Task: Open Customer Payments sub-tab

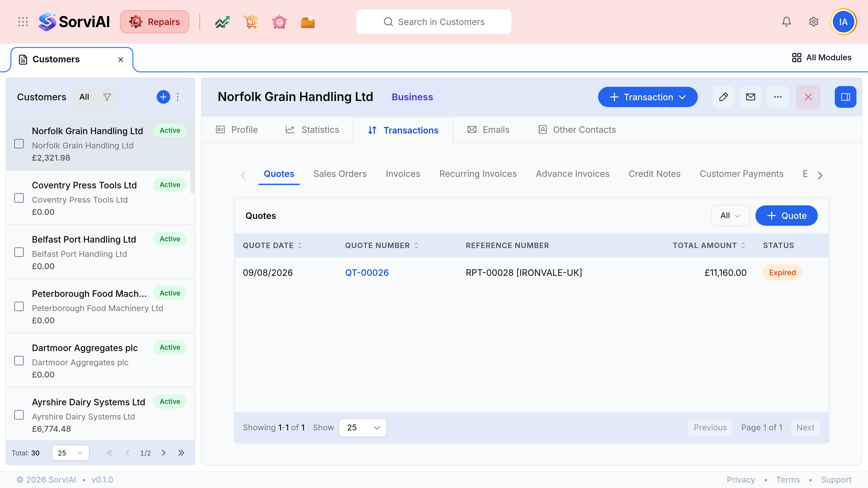Action: (x=741, y=174)
